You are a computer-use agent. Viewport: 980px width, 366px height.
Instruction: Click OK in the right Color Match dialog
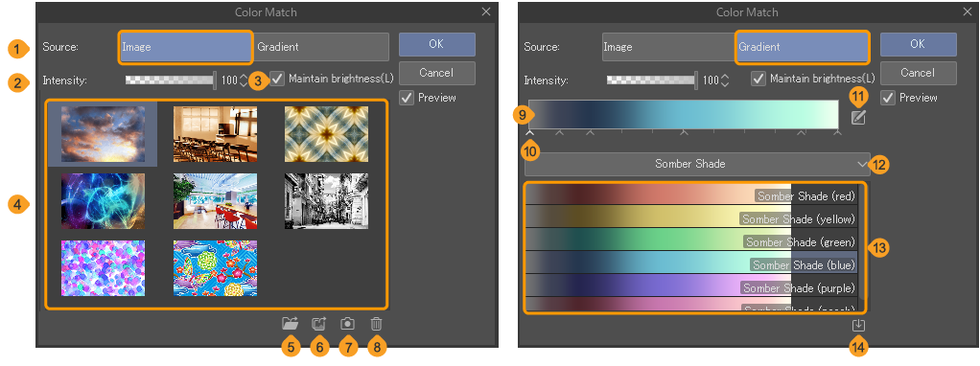918,44
